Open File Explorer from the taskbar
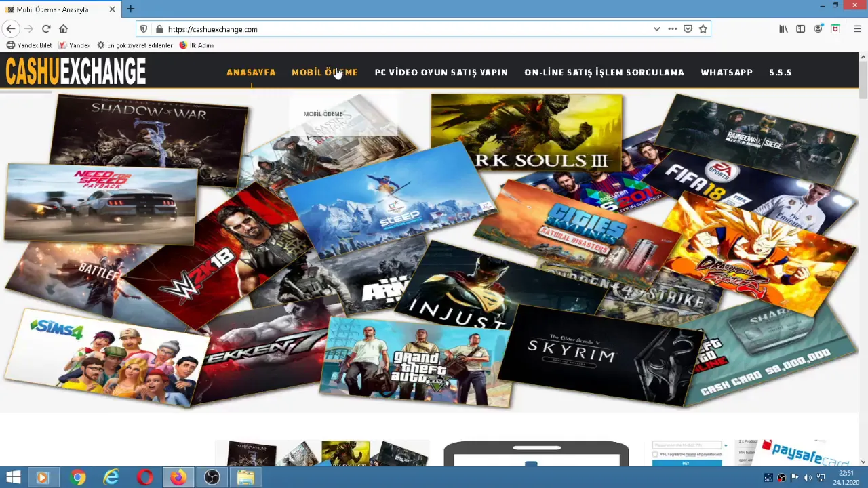Screen dimensions: 868x488 (x=245, y=478)
